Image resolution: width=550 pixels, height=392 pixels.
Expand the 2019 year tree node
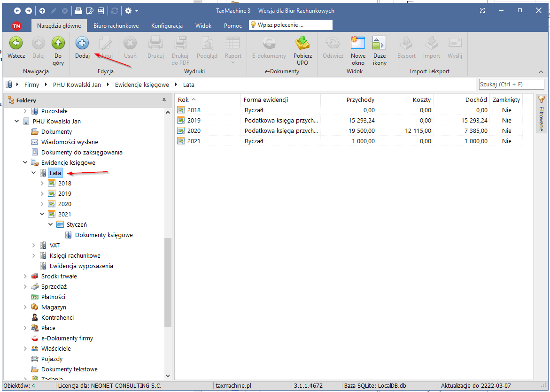point(42,194)
